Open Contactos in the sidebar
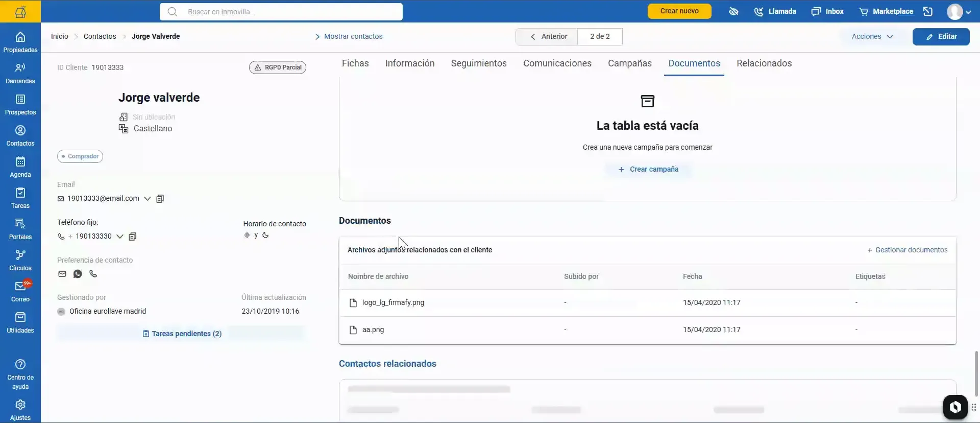This screenshot has width=980, height=423. tap(20, 136)
